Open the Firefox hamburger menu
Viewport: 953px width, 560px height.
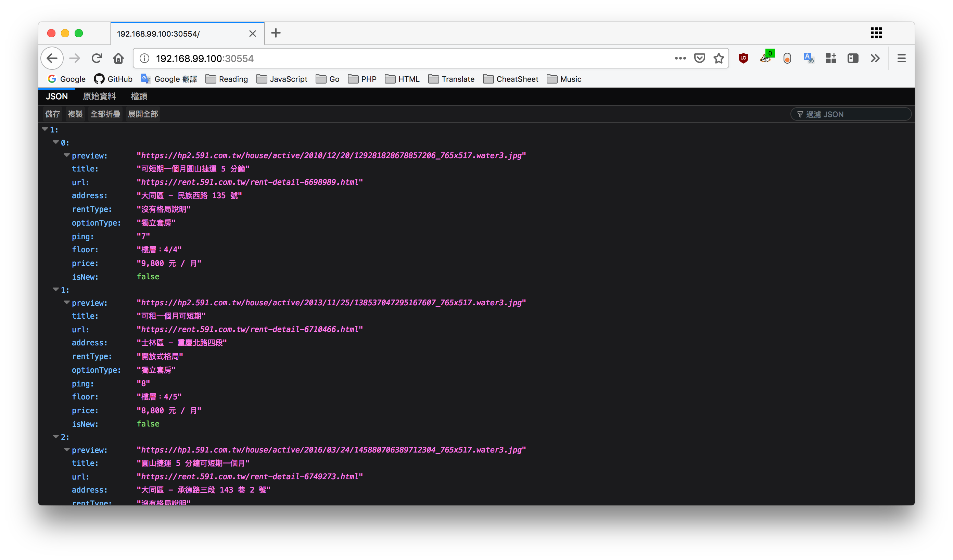tap(901, 58)
